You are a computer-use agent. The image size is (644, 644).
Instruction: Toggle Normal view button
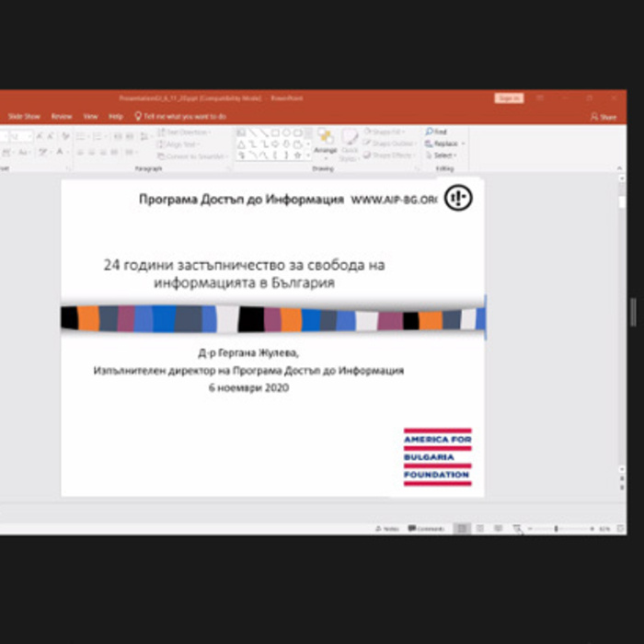(x=462, y=529)
